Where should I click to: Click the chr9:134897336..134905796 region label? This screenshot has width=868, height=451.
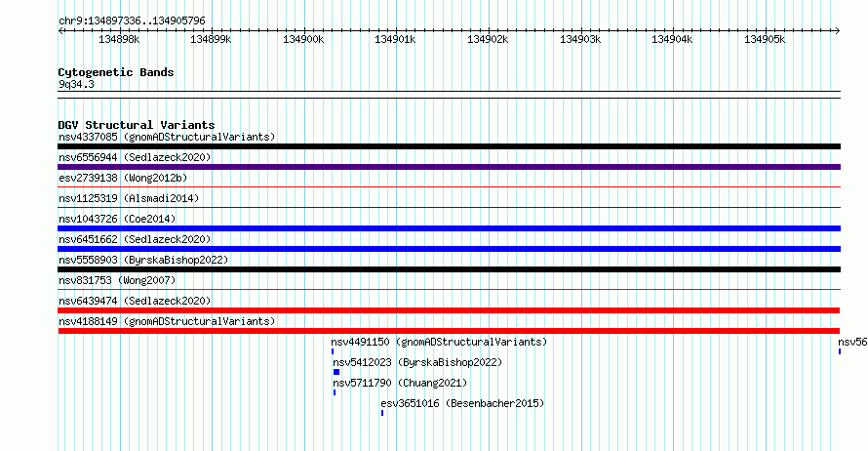tap(132, 21)
